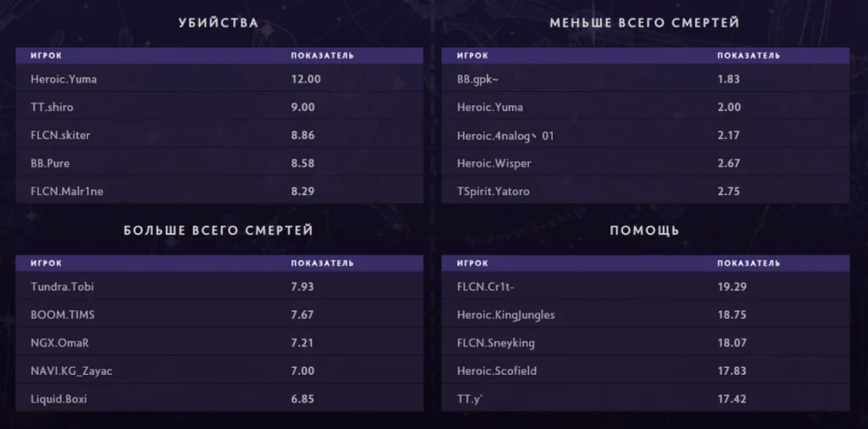Screen dimensions: 868x429
Task: Click the BB.gpk~ player name
Action: click(479, 79)
